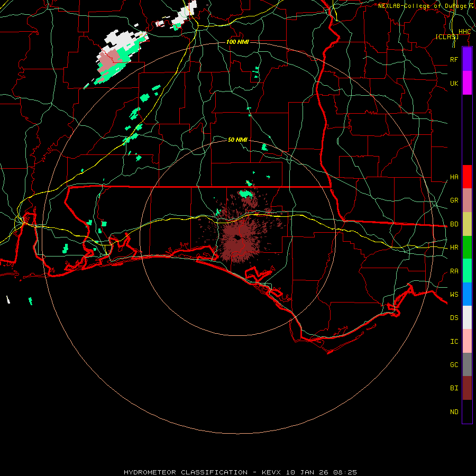Image resolution: width=476 pixels, height=476 pixels.
Task: Click the dark green HR heavy rain swatch
Action: [x=467, y=247]
